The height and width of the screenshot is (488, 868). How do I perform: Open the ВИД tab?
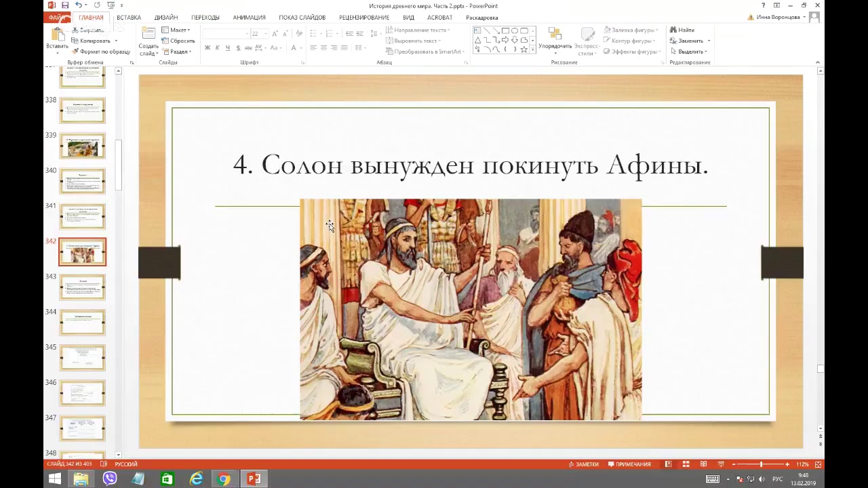[x=408, y=17]
